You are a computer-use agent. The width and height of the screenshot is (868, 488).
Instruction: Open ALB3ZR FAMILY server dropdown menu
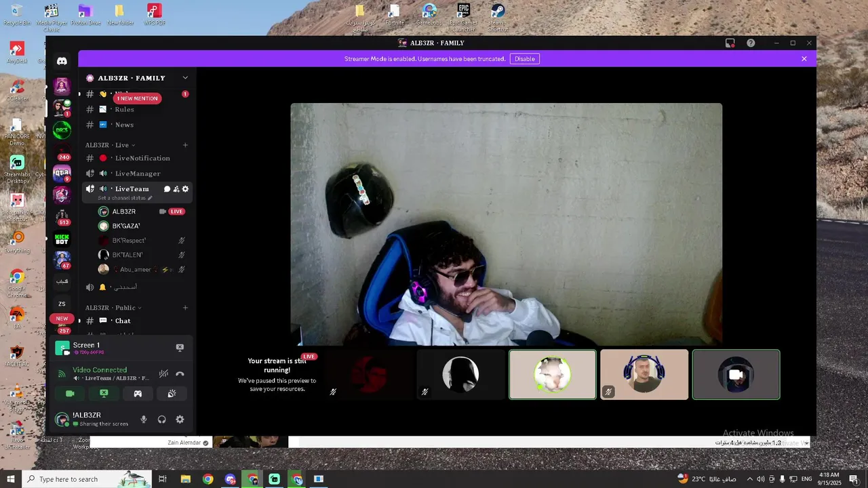(x=185, y=78)
